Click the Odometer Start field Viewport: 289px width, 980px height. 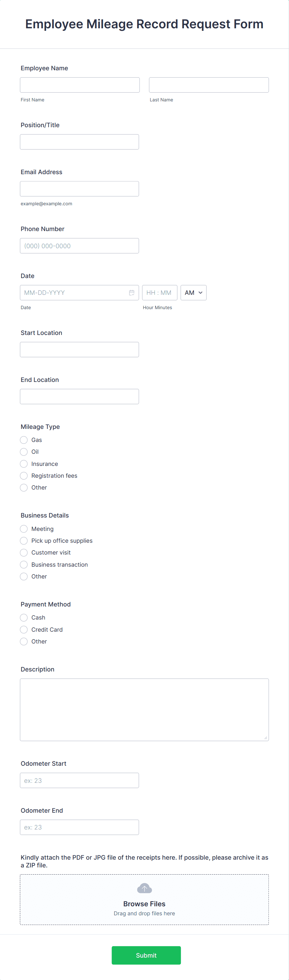pyautogui.click(x=79, y=780)
